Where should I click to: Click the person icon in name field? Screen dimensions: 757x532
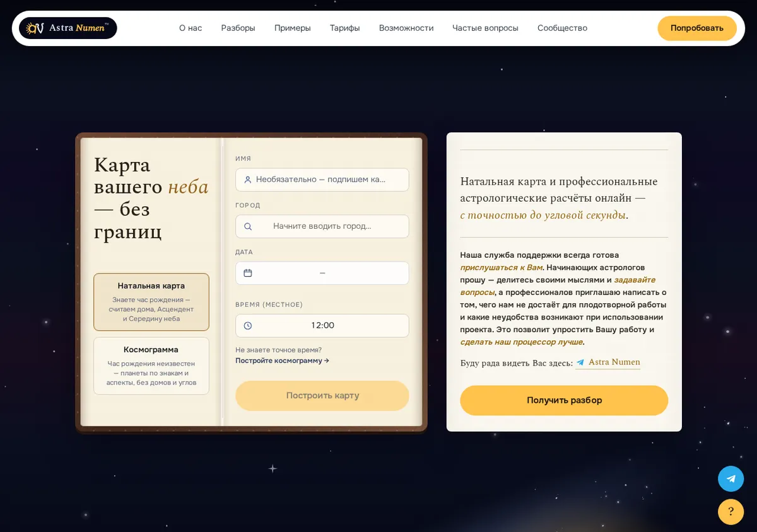(247, 180)
